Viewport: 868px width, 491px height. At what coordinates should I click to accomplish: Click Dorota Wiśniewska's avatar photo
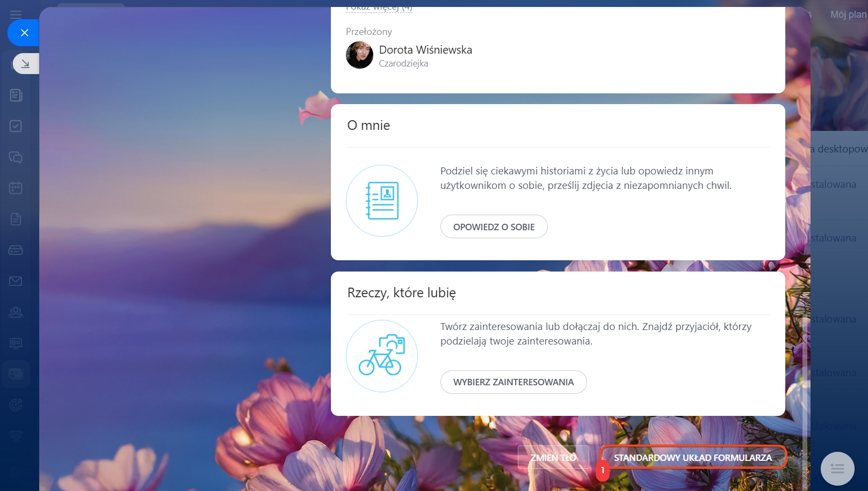(359, 55)
